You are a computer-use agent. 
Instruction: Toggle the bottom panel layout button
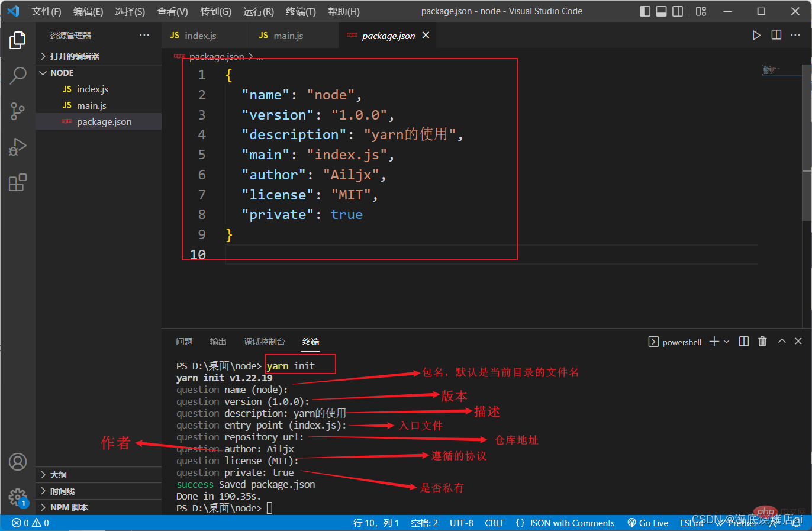click(662, 11)
